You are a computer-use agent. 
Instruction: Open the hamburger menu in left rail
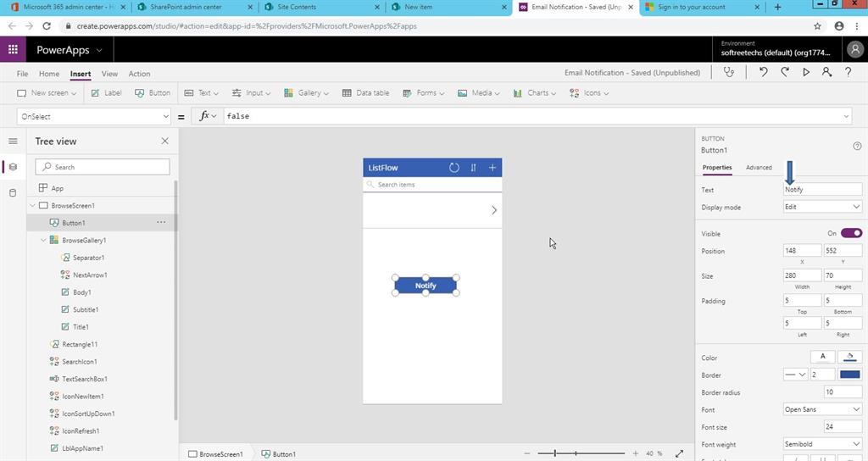point(13,142)
